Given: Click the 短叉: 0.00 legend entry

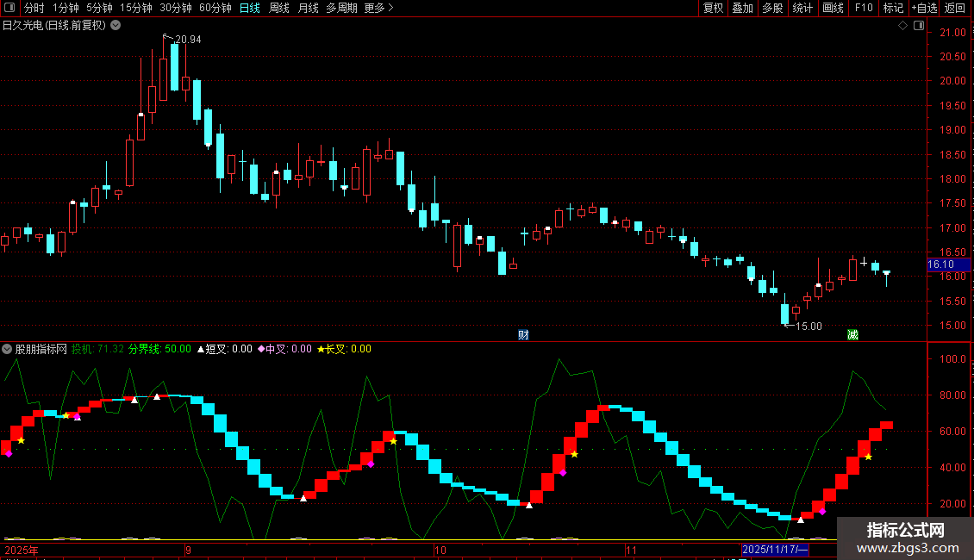Looking at the screenshot, I should pos(224,349).
